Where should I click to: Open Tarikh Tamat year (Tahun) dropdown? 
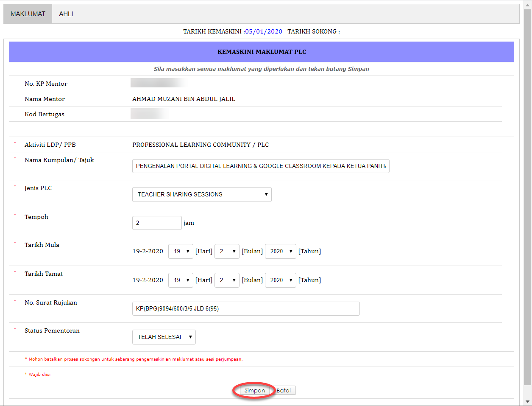click(281, 280)
